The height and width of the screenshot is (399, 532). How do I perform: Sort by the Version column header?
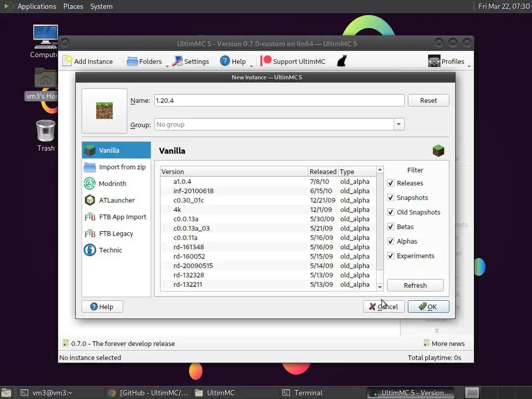point(234,171)
